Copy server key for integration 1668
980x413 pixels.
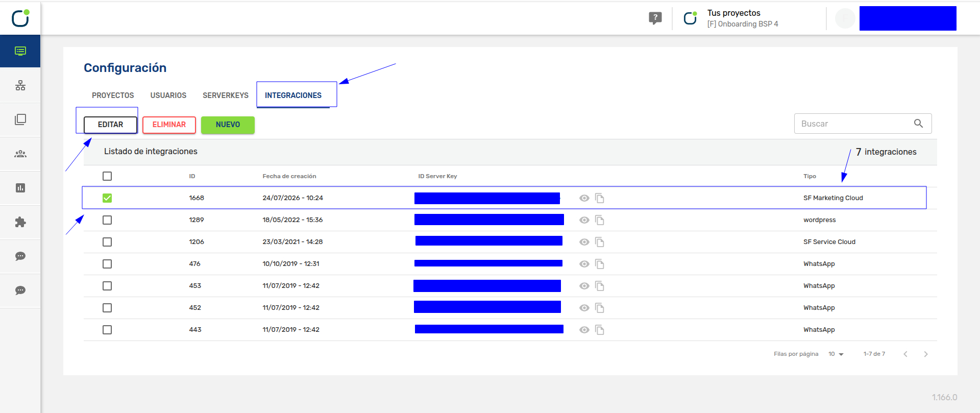click(600, 198)
